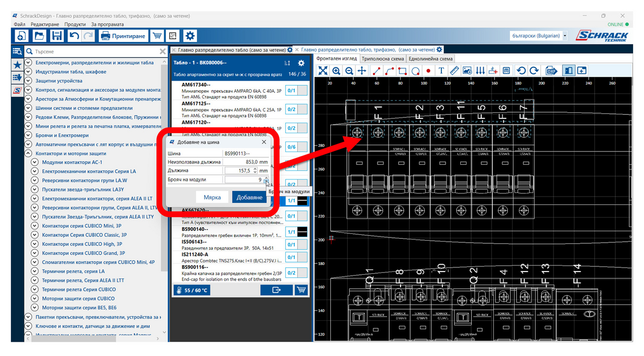Switch to the Триполюсна схема tab
This screenshot has width=644, height=356.
tap(382, 59)
